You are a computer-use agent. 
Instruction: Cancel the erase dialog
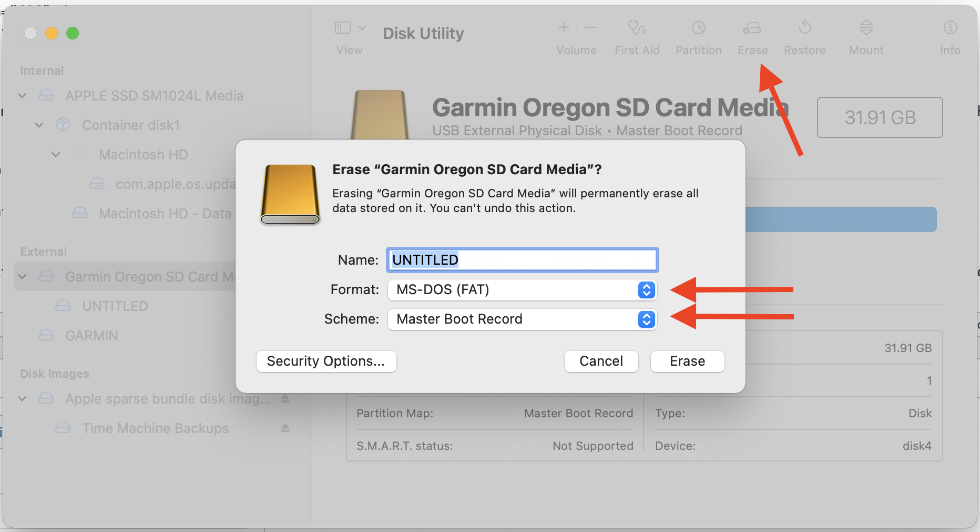point(601,362)
